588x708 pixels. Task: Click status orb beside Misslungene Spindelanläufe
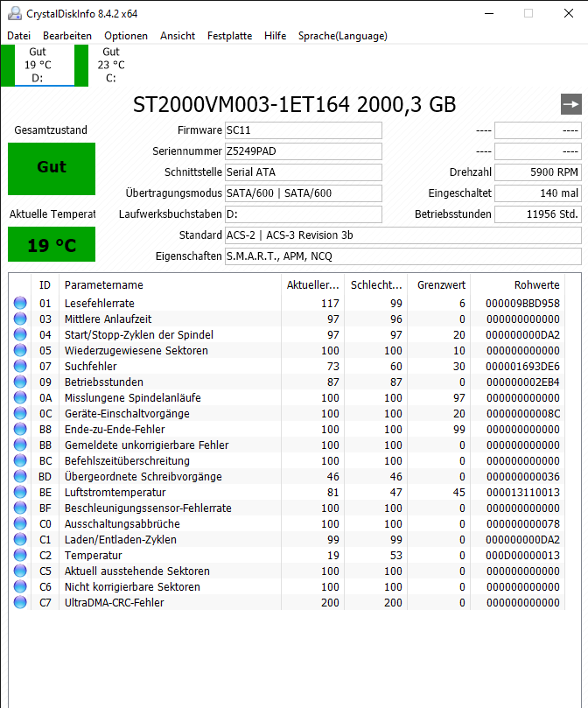click(20, 398)
